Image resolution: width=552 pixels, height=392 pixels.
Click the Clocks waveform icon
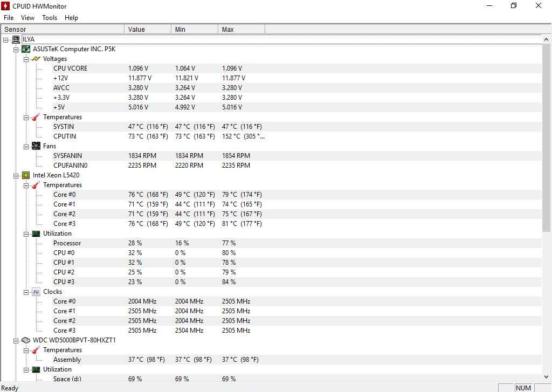(x=36, y=292)
